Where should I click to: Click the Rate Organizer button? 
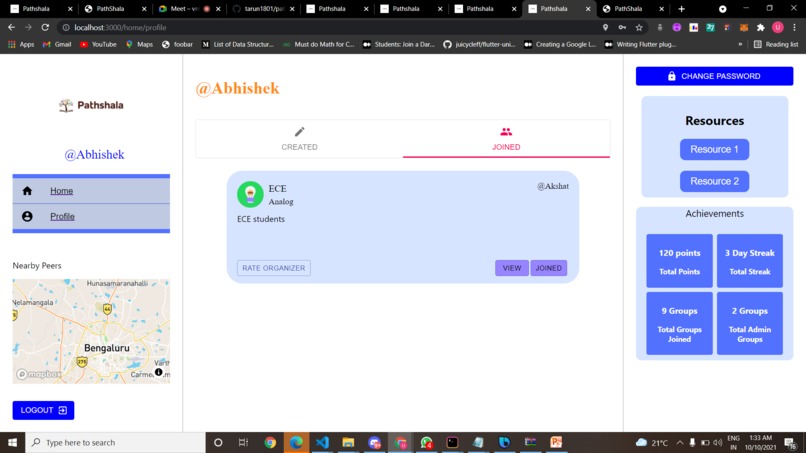pos(273,268)
